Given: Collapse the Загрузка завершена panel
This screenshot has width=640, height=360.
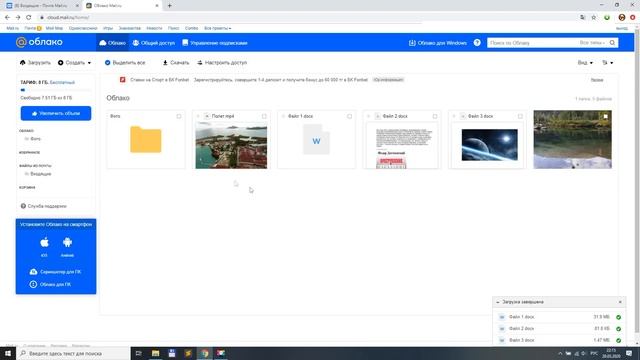Looking at the screenshot, I should click(498, 302).
